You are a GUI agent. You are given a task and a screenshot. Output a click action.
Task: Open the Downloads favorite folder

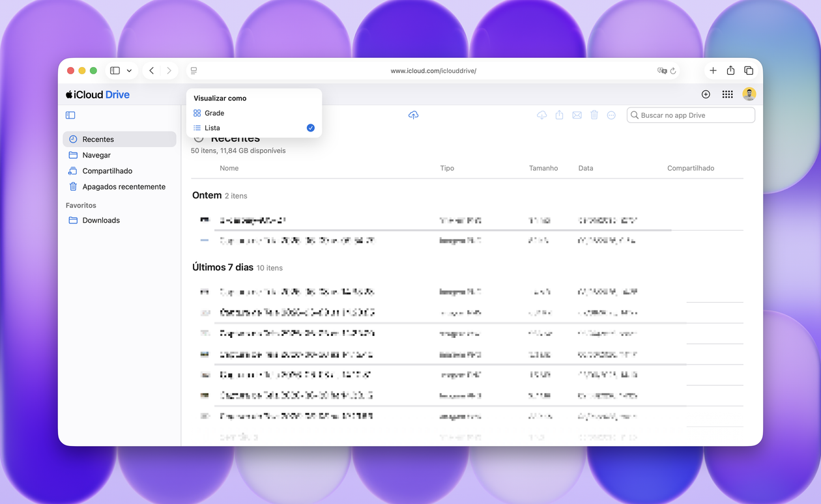pos(120,220)
